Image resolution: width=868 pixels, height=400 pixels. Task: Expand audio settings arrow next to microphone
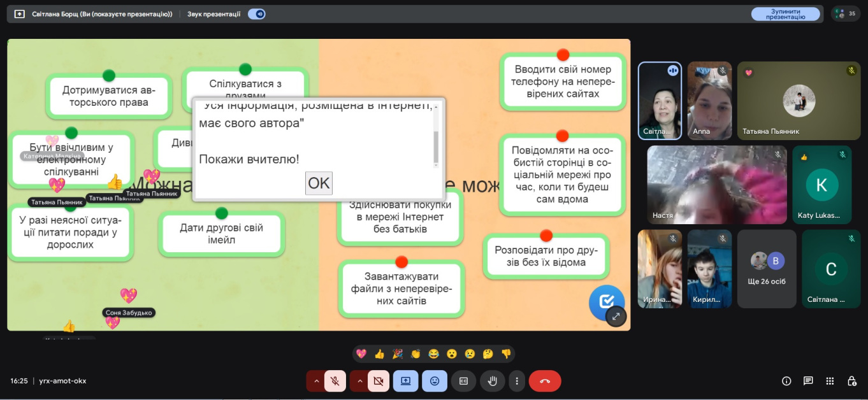point(315,381)
